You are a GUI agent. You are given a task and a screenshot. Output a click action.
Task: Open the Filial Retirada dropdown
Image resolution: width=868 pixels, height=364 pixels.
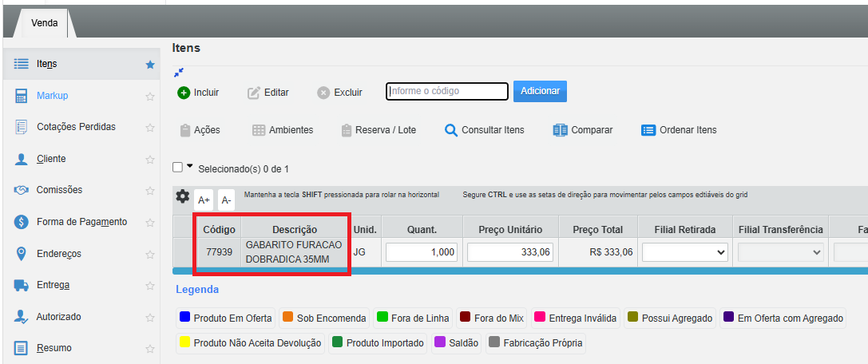(686, 252)
